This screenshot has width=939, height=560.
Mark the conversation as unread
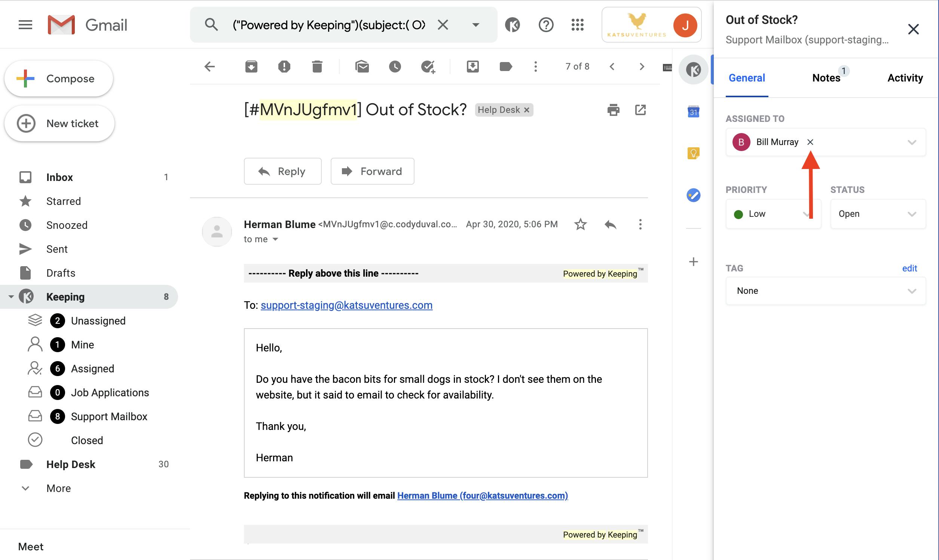pyautogui.click(x=362, y=67)
